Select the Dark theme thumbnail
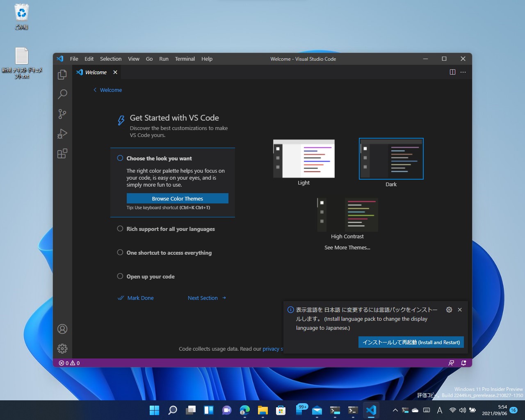 click(391, 159)
